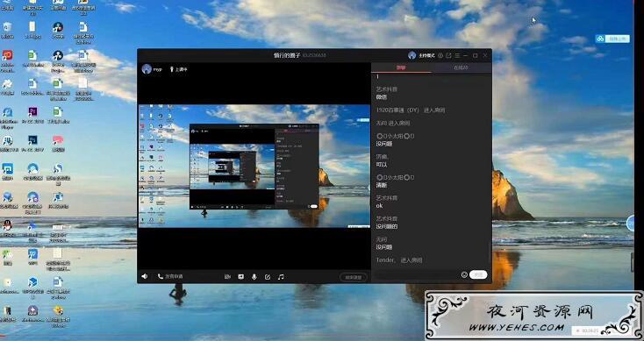Toggle the microphone icon

click(x=254, y=277)
